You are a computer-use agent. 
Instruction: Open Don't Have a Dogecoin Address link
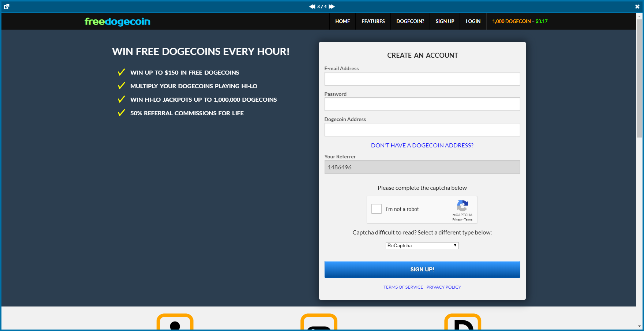(x=422, y=146)
